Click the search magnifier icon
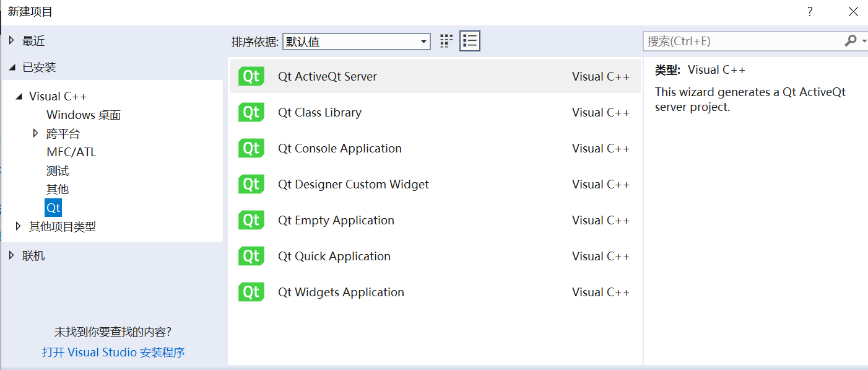This screenshot has width=868, height=370. click(850, 40)
